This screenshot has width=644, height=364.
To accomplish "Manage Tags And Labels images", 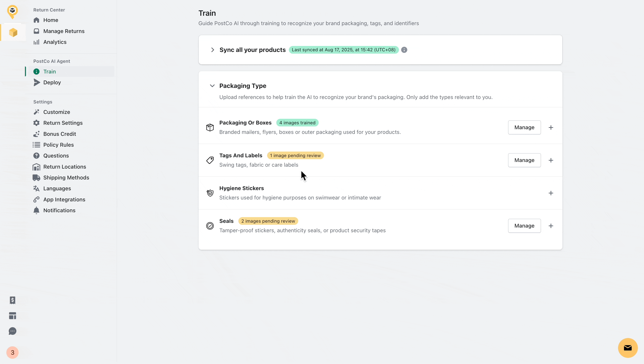I will click(x=525, y=160).
